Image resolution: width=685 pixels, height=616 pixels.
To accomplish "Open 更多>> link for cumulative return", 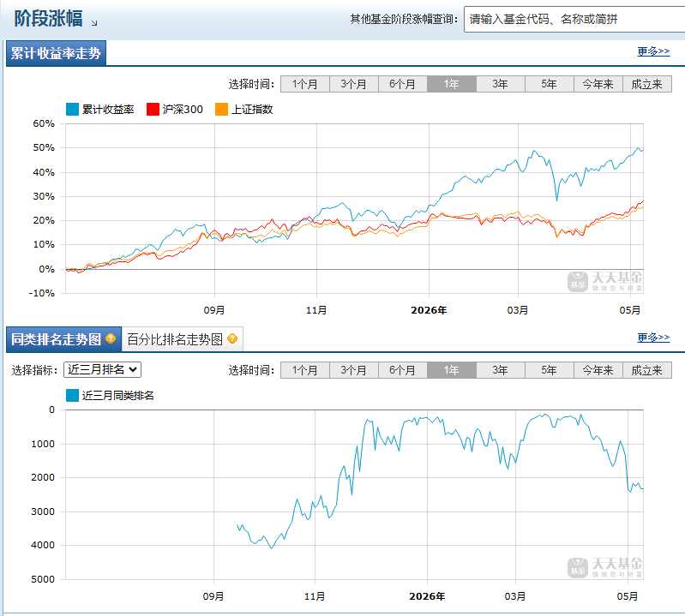I will coord(653,51).
